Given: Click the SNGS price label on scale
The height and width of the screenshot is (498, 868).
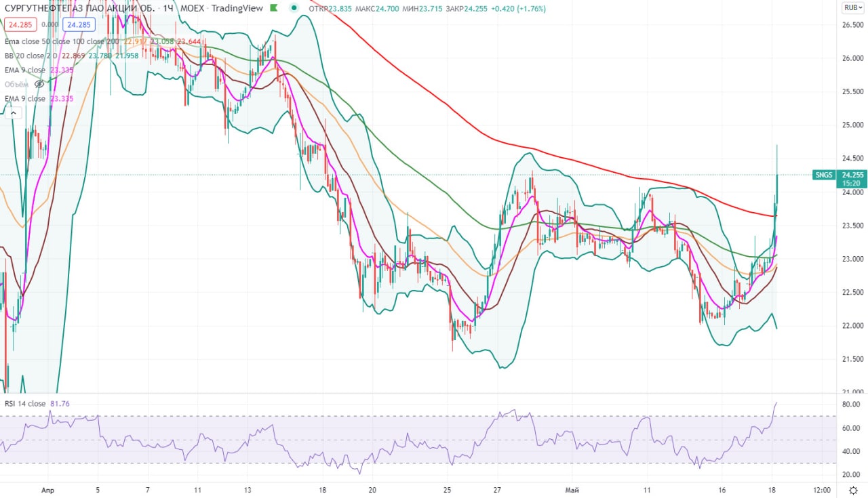Looking at the screenshot, I should tap(823, 175).
